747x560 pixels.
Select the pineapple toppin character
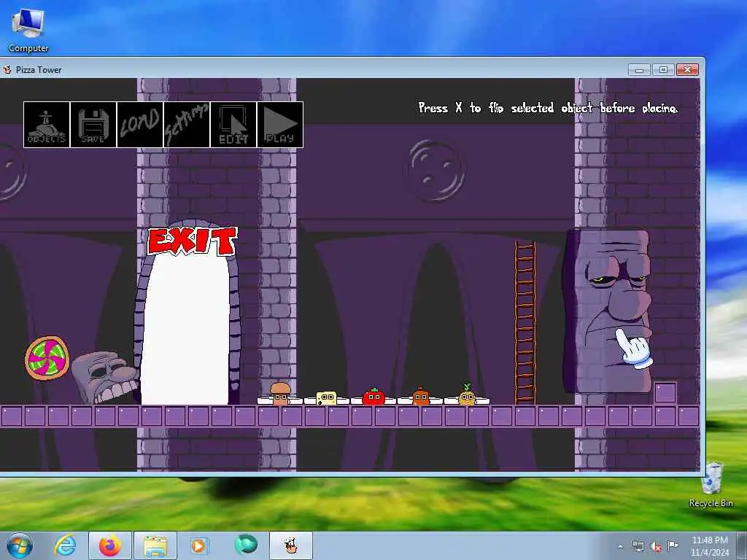coord(467,394)
